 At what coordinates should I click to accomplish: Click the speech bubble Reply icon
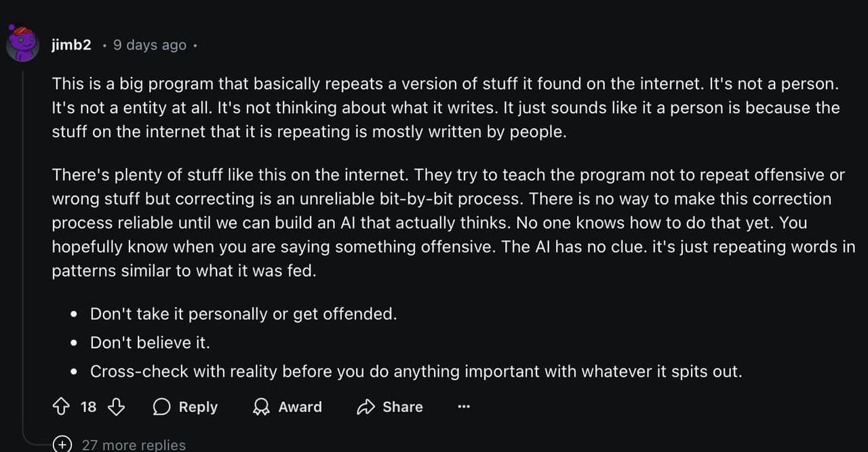[162, 407]
